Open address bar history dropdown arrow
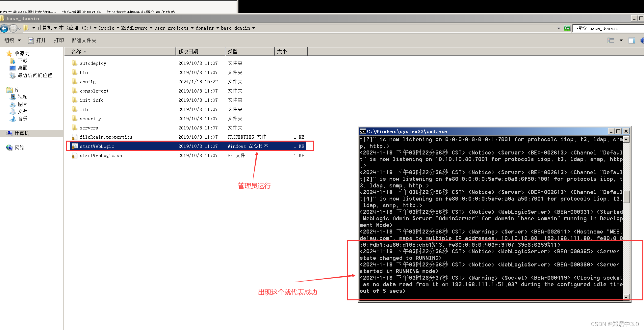The height and width of the screenshot is (330, 644). click(559, 28)
